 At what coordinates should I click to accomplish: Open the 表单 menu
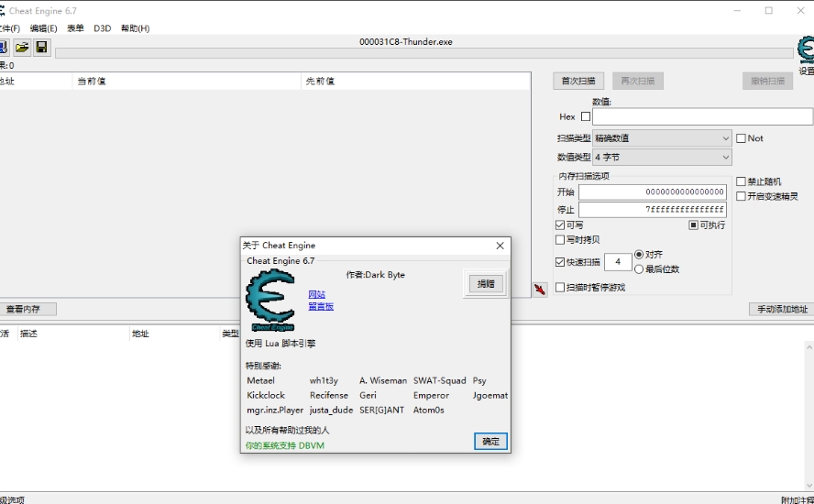pos(75,28)
